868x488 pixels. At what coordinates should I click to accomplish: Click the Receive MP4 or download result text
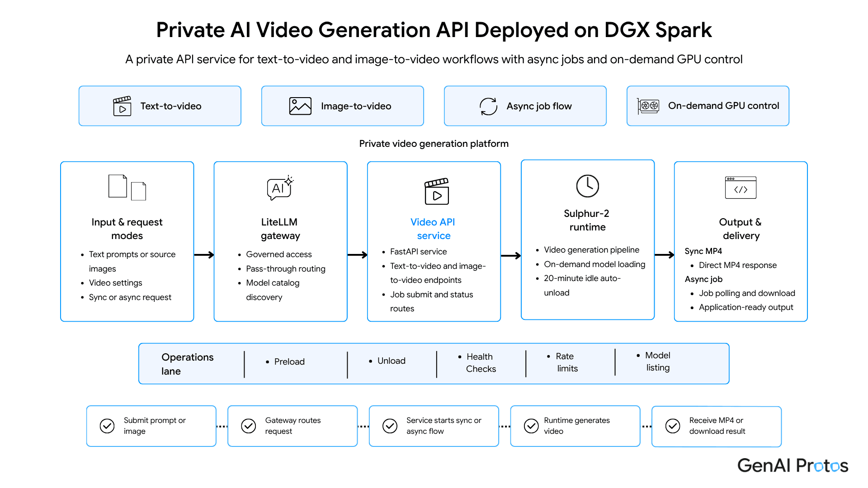[717, 426]
